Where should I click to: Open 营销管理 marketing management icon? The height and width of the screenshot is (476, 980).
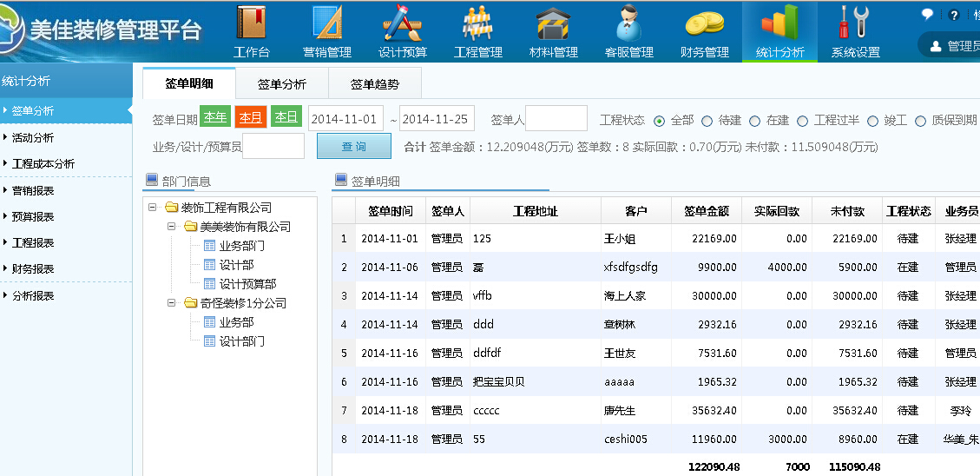click(x=327, y=31)
